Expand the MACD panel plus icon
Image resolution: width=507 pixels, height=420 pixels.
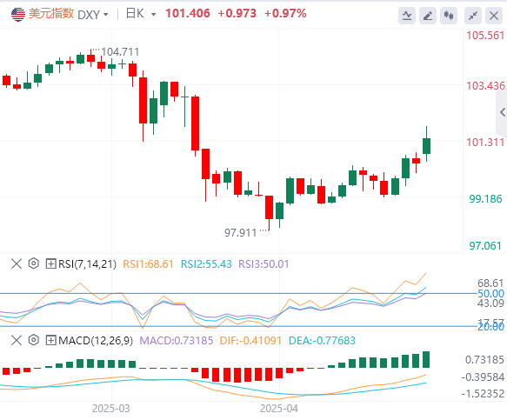(50, 340)
